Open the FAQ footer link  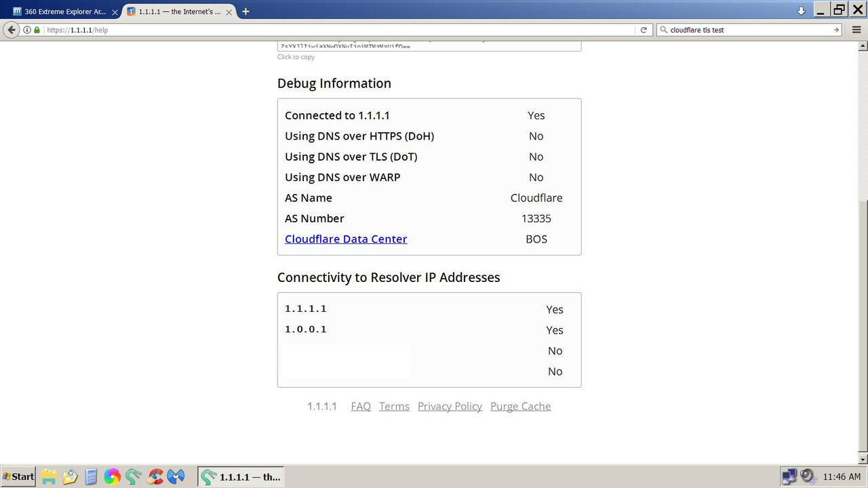pyautogui.click(x=361, y=406)
